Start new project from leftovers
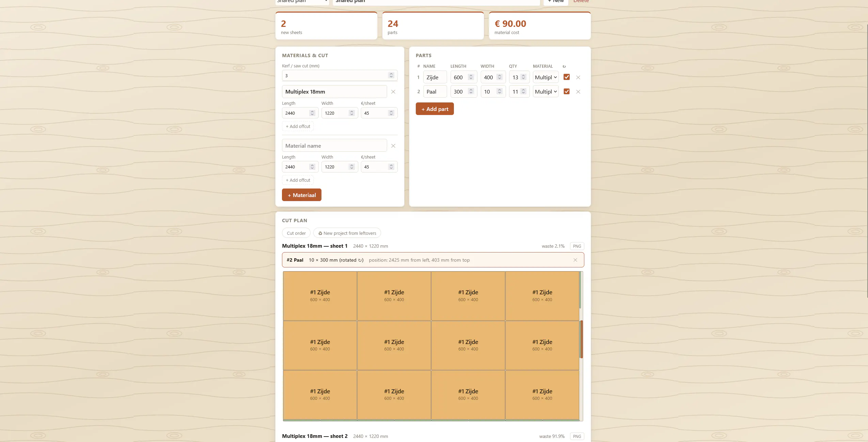This screenshot has width=868, height=442. pyautogui.click(x=347, y=233)
